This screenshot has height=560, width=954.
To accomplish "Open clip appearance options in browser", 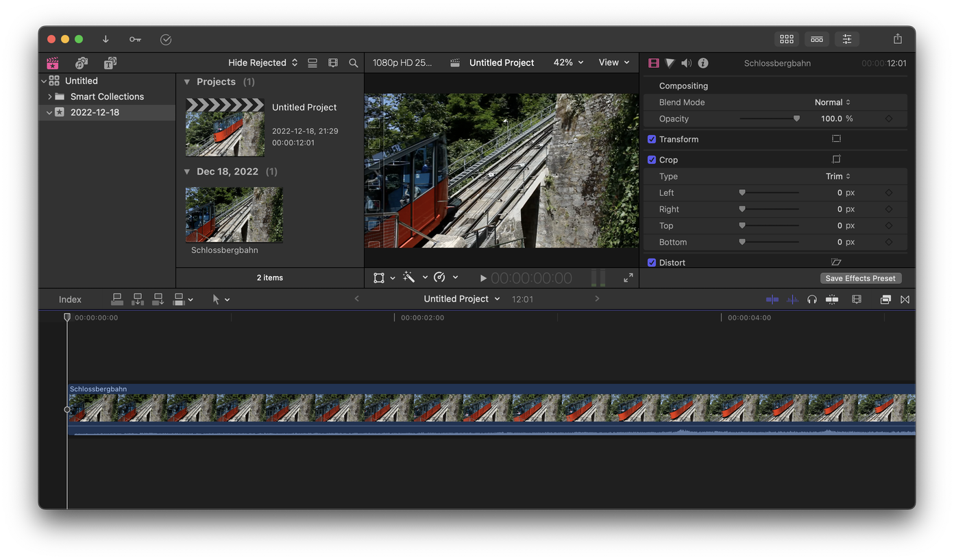I will (x=333, y=63).
